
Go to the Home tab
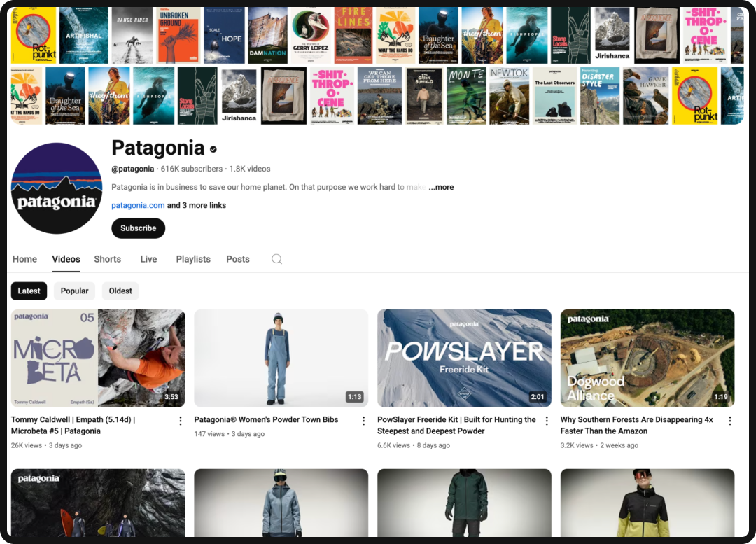click(x=24, y=259)
